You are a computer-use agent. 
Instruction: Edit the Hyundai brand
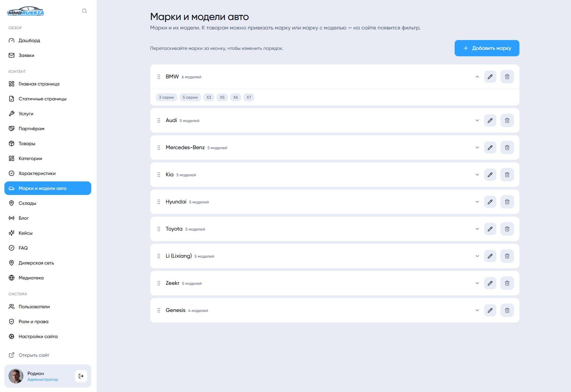coord(490,202)
